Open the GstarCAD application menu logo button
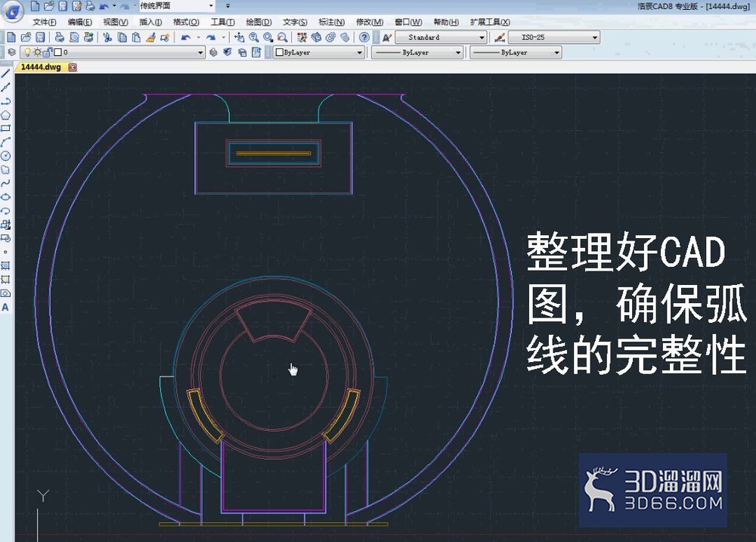756x542 pixels. [12, 11]
